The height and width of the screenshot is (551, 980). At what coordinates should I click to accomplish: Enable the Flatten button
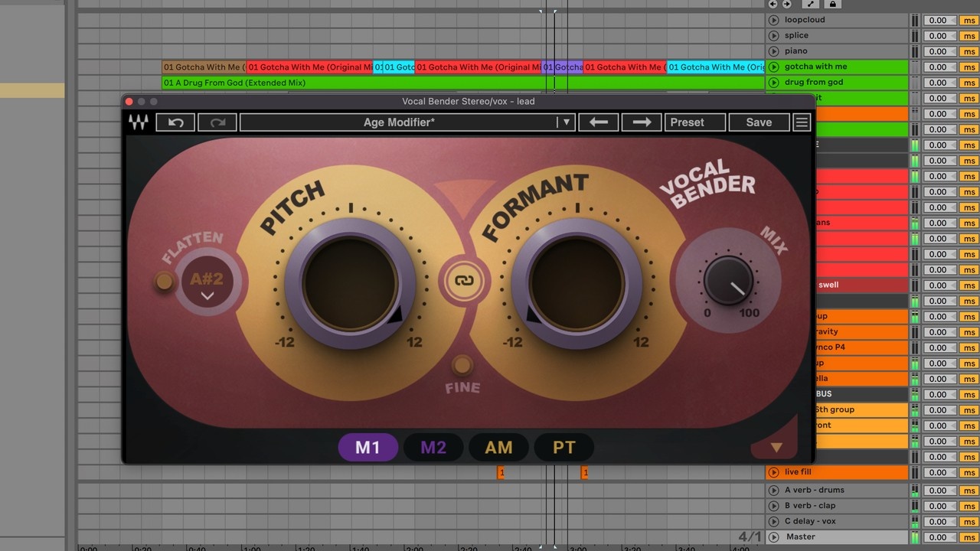pos(164,282)
